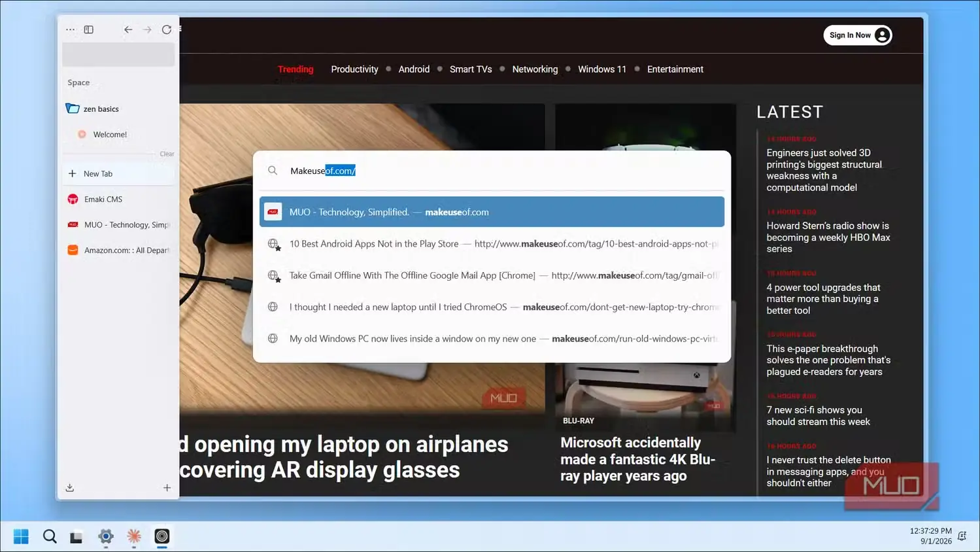Open the three-dot menu in the sidebar

[71, 29]
